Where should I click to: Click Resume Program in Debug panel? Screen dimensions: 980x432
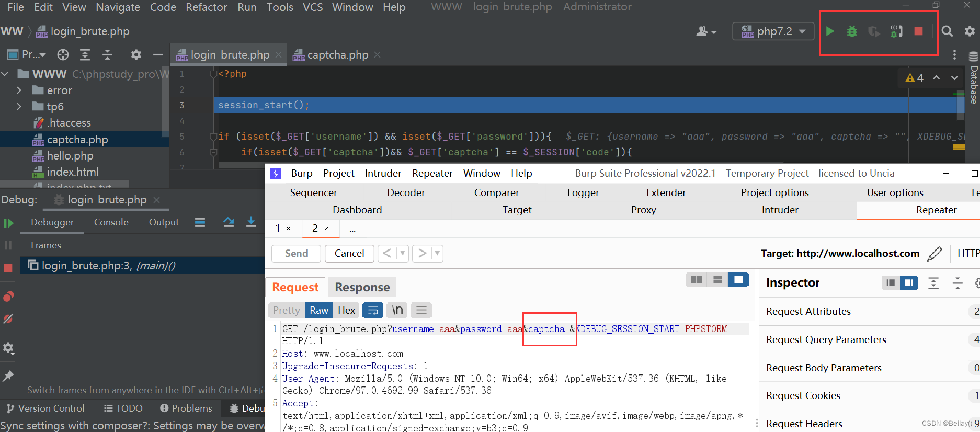click(x=8, y=223)
